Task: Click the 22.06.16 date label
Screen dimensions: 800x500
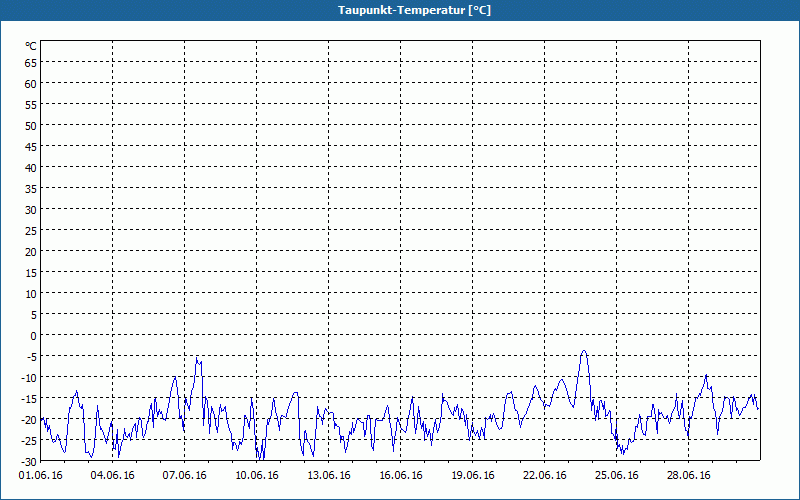Action: tap(545, 475)
